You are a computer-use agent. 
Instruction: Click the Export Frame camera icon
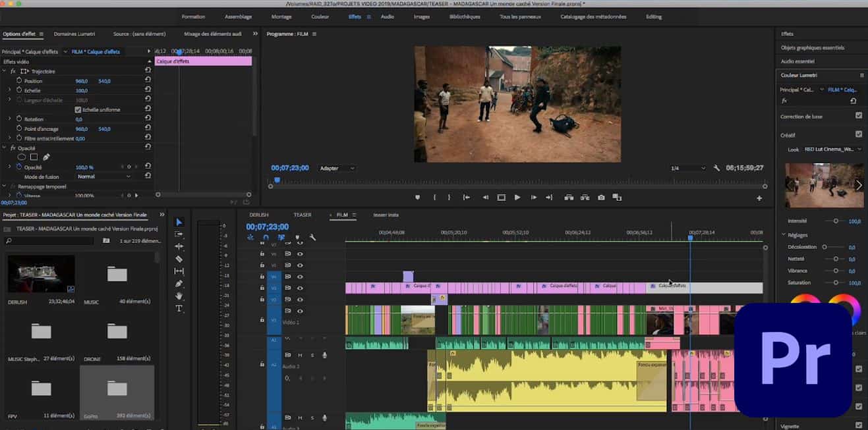[x=601, y=197]
